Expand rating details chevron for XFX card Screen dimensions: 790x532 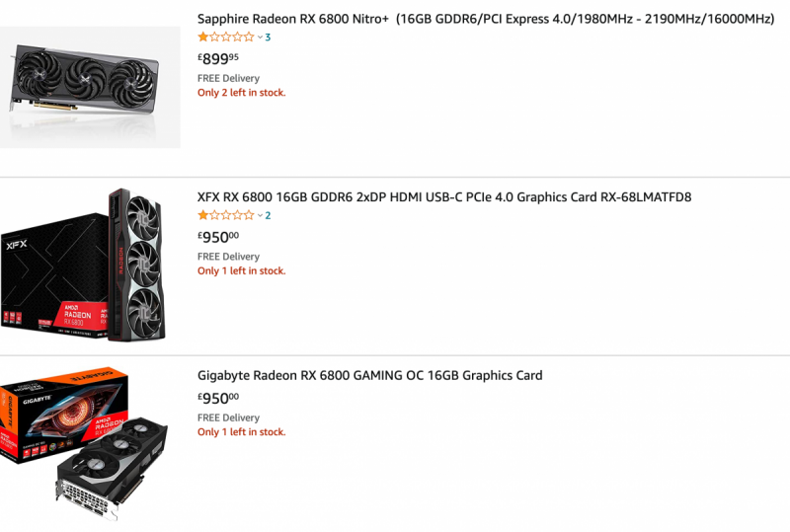click(x=260, y=215)
